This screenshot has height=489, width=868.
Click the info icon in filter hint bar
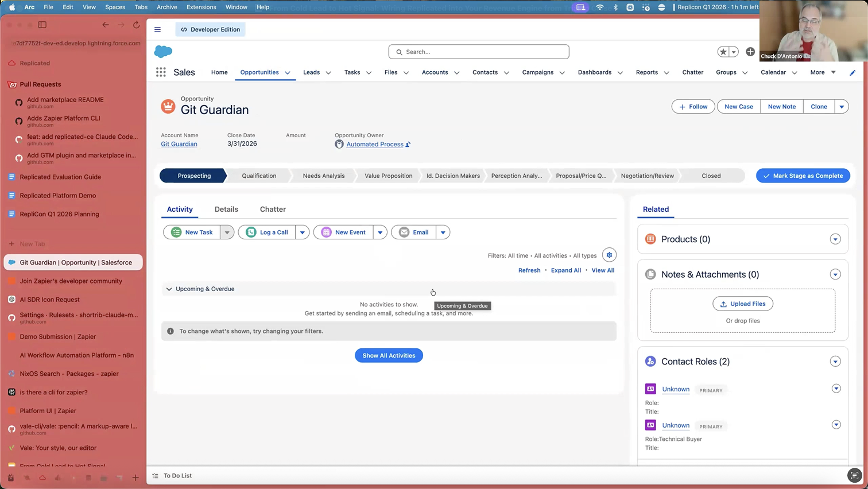170,331
